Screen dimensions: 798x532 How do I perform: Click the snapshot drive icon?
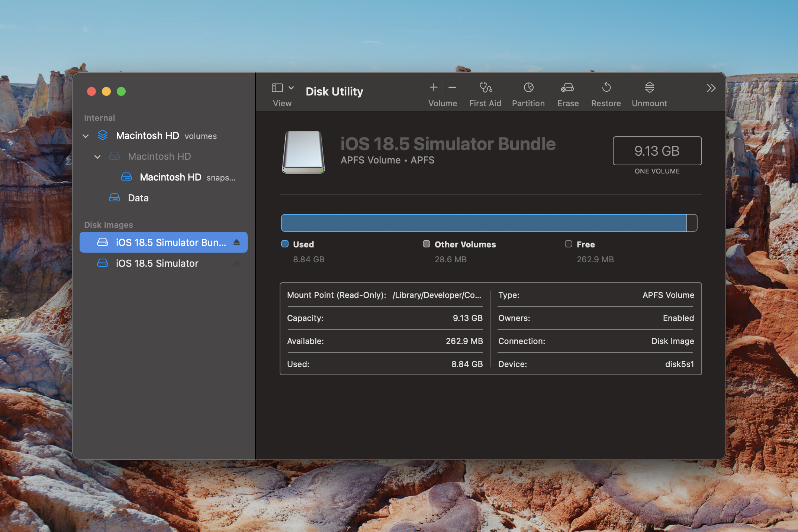pos(126,177)
